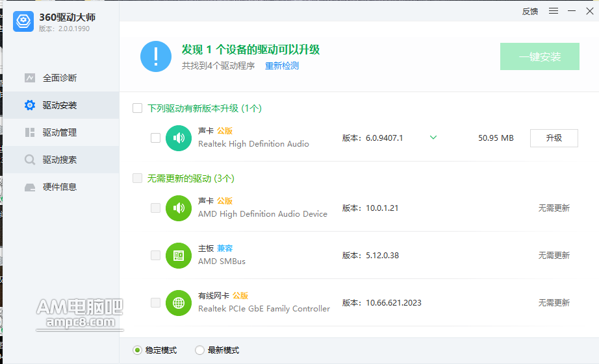Click the blue exclamation alert icon

(156, 56)
